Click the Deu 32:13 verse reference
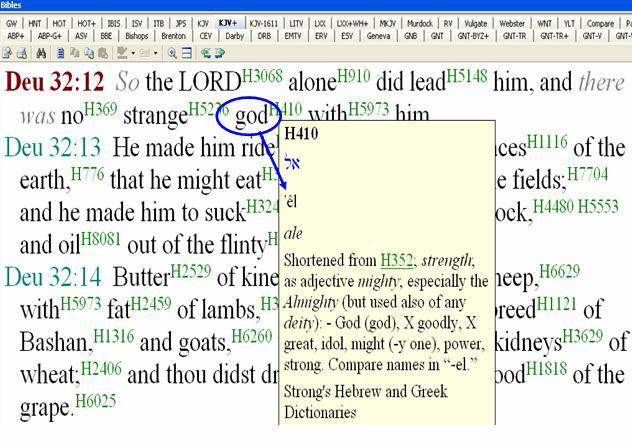Screen dimensions: 632x448 [53, 147]
